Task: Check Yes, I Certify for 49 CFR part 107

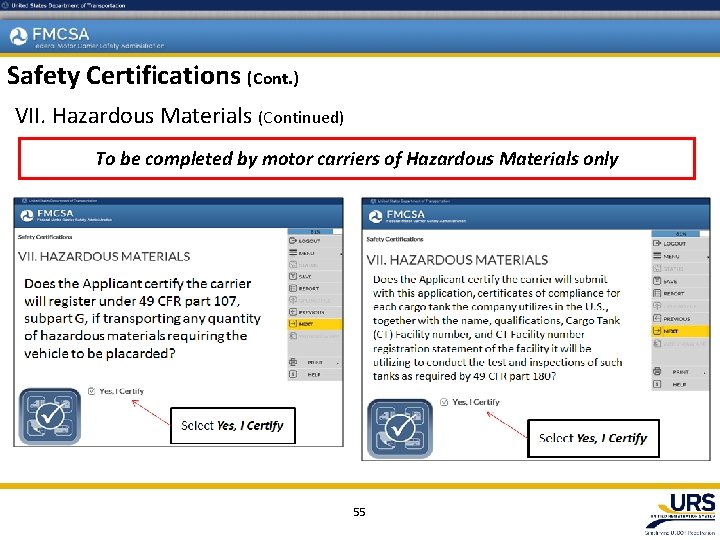Action: (x=91, y=391)
